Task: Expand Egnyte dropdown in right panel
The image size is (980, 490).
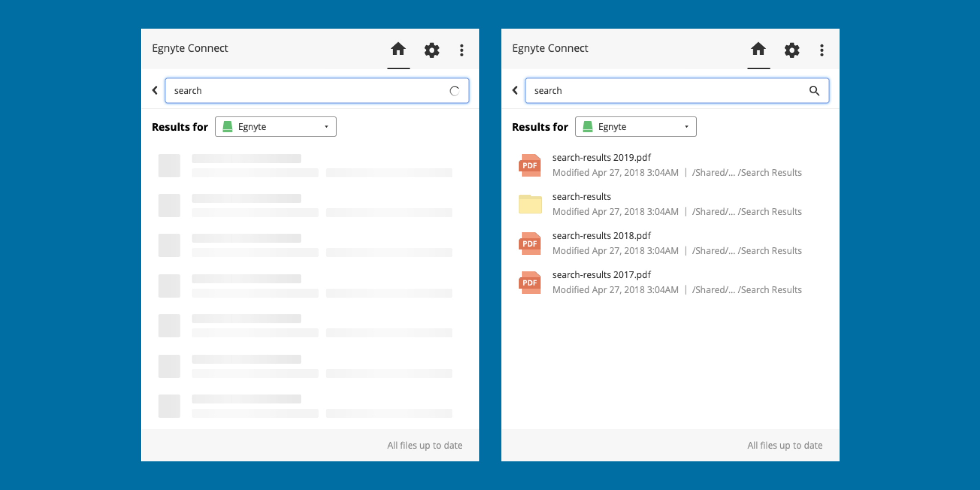Action: click(x=635, y=127)
